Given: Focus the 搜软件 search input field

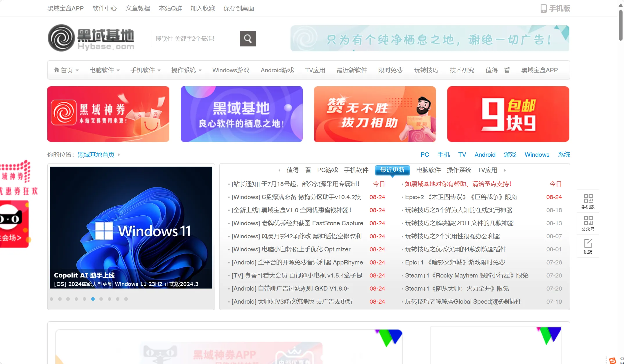Looking at the screenshot, I should click(196, 39).
